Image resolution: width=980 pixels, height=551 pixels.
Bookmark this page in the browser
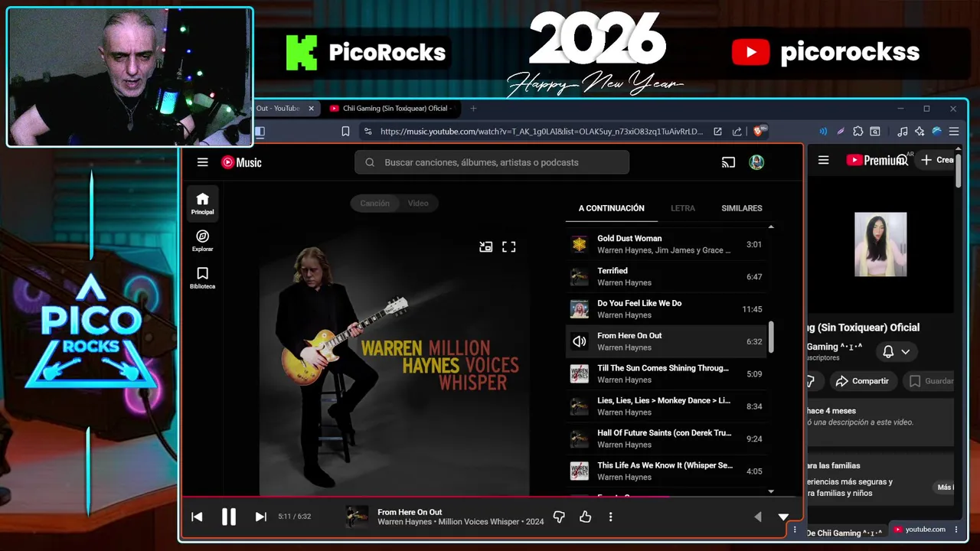click(x=345, y=132)
